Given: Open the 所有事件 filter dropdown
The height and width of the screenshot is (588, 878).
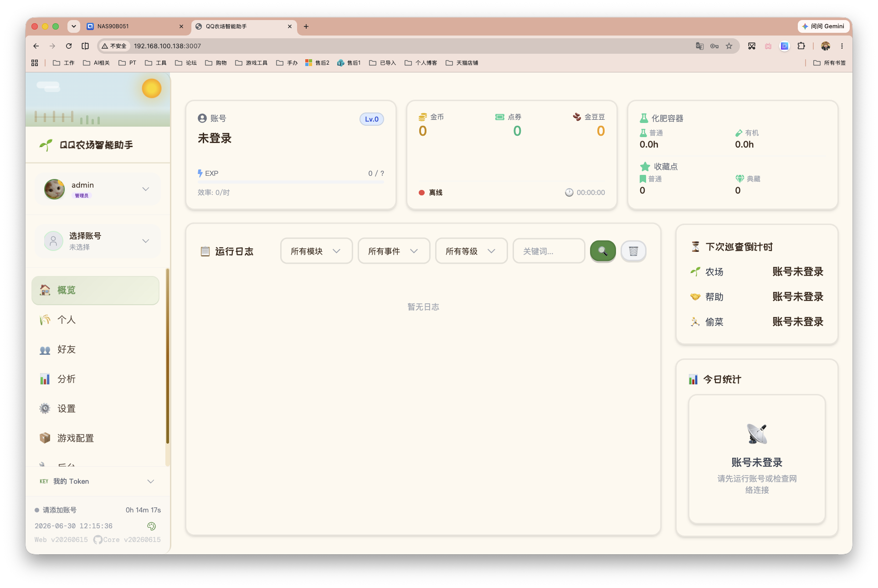Looking at the screenshot, I should (x=394, y=251).
